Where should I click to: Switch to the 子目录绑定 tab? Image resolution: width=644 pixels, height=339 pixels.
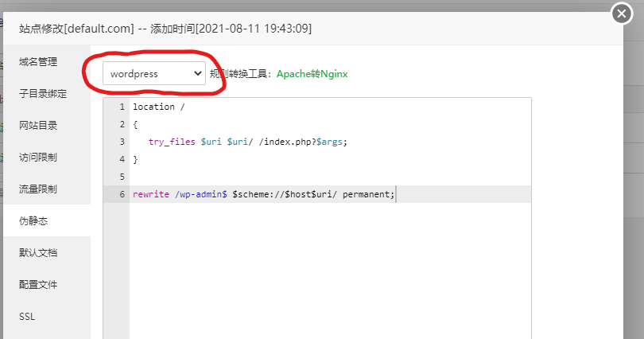tap(47, 94)
